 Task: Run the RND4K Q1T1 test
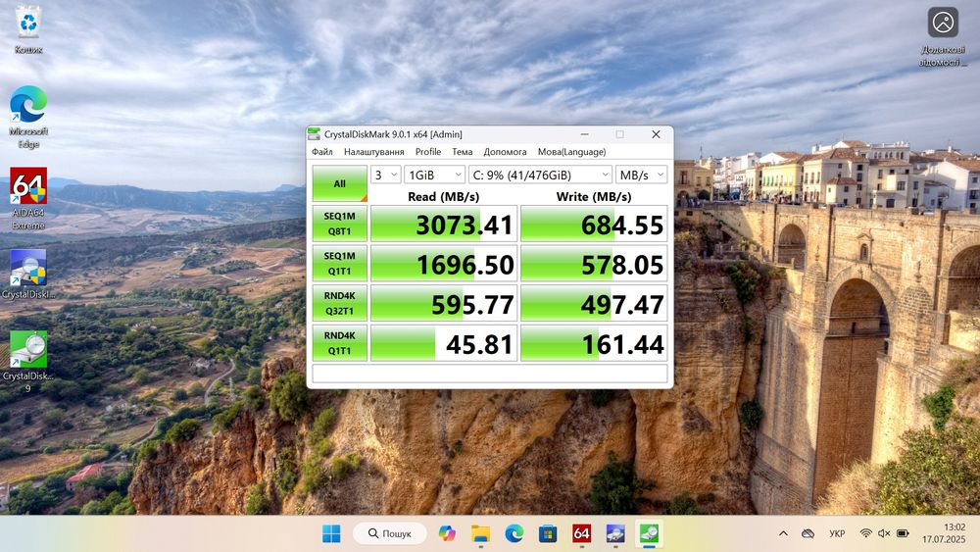[x=339, y=342]
